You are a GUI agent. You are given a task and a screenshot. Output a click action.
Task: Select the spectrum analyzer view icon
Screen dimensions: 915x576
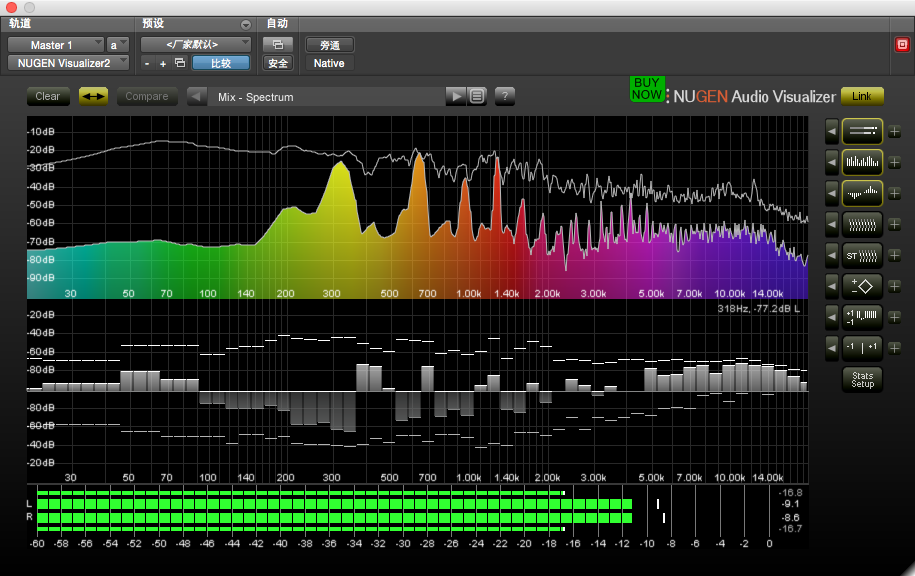coord(862,162)
